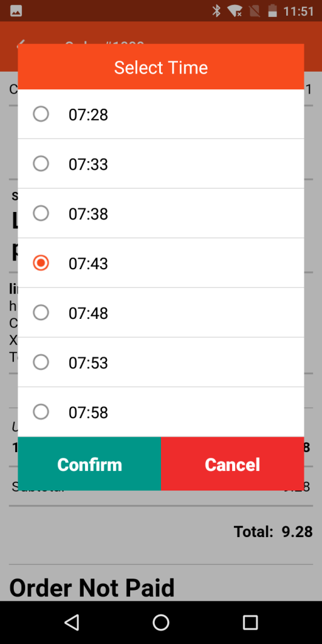Confirm the selected time
The width and height of the screenshot is (322, 644).
click(89, 464)
